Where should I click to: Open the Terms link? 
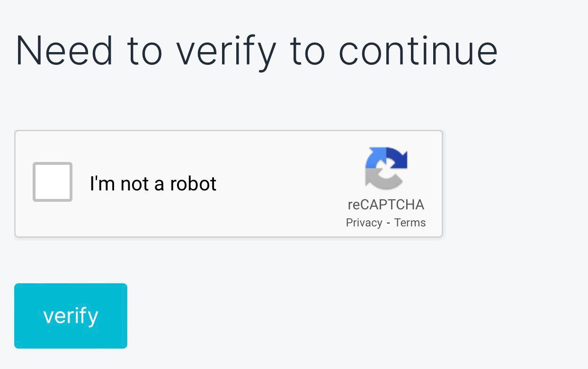tap(410, 222)
